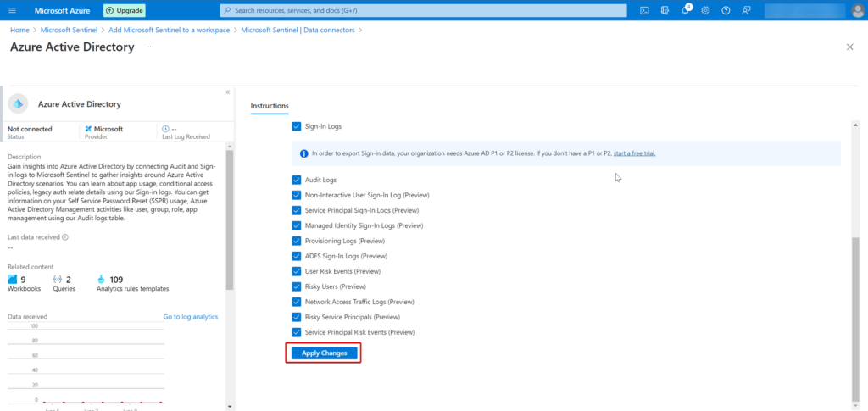Toggle Service Principal Sign-In Logs checkbox
The height and width of the screenshot is (411, 868).
click(x=296, y=210)
